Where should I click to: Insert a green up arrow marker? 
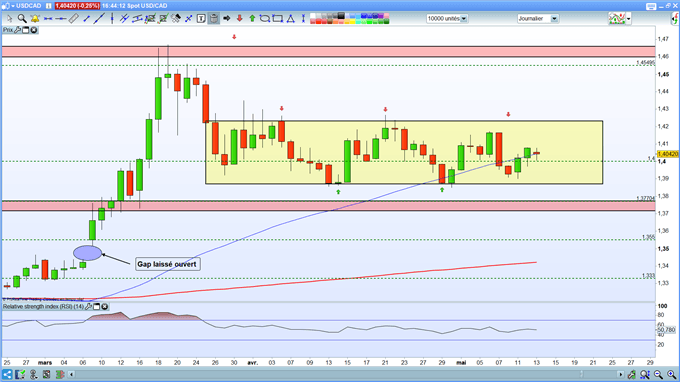point(252,19)
